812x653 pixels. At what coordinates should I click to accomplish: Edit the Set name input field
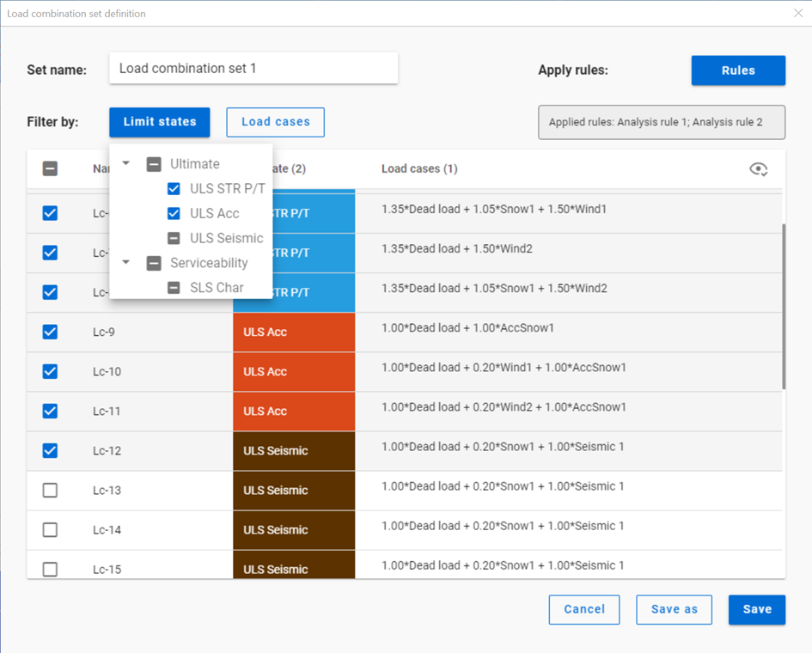253,69
